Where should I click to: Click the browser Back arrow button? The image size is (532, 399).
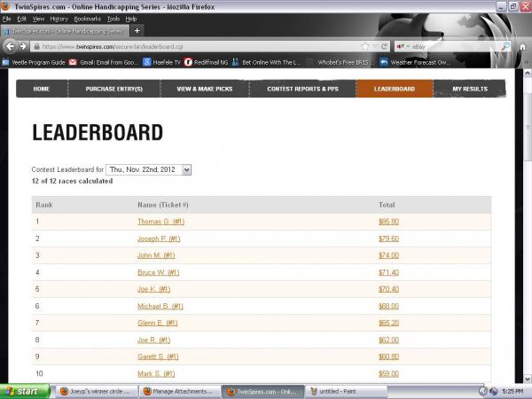(10, 46)
